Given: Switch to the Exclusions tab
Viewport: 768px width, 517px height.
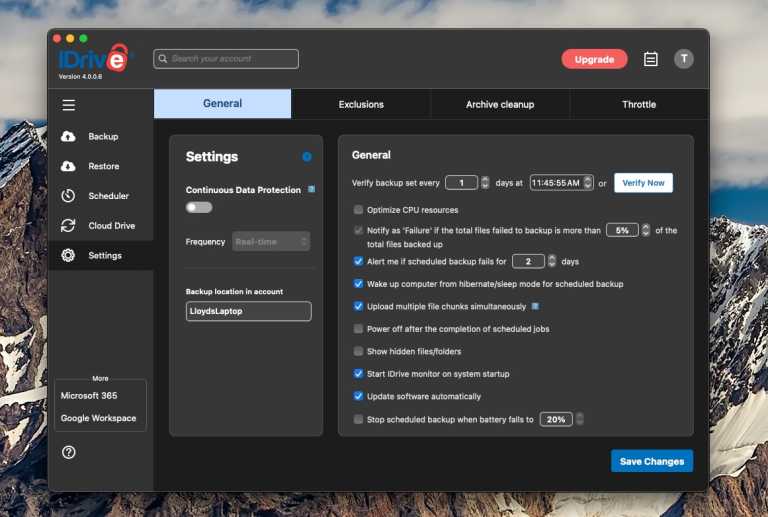Looking at the screenshot, I should pos(361,104).
